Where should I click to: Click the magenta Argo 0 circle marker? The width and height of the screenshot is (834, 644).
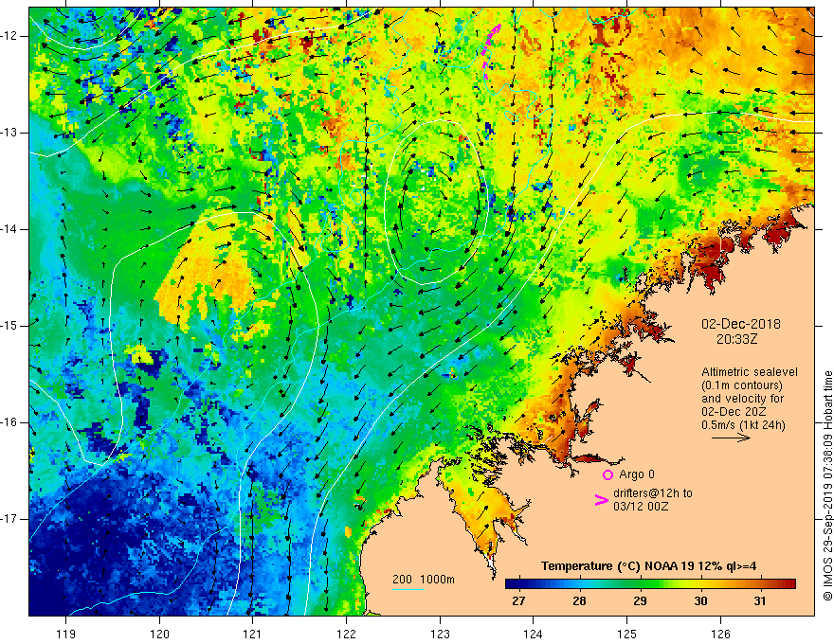(607, 474)
